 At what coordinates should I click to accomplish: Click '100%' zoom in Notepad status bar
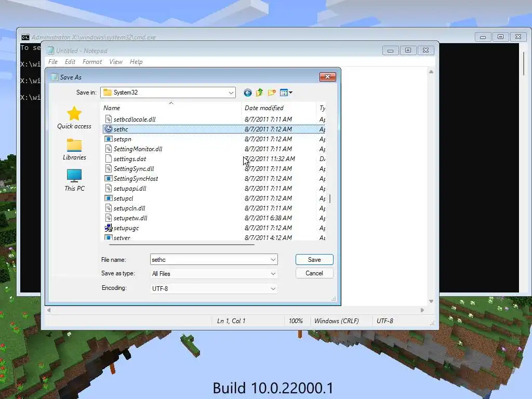(296, 321)
